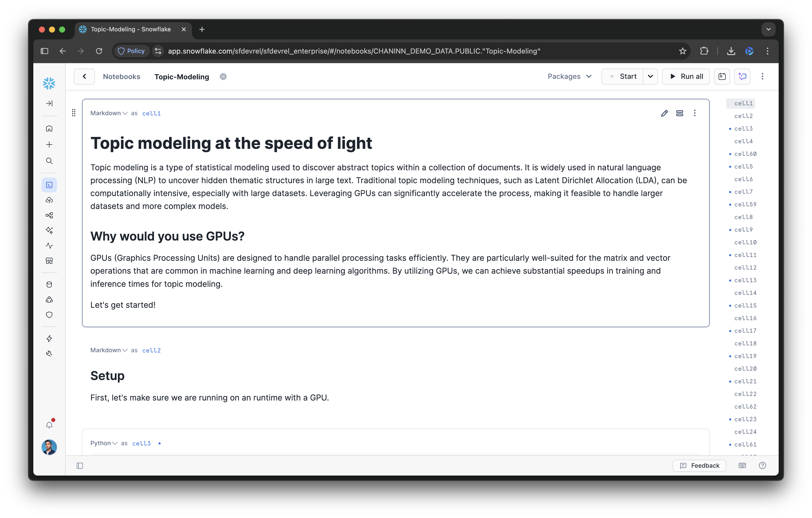
Task: Toggle the notebook chat assistant button
Action: pyautogui.click(x=742, y=77)
